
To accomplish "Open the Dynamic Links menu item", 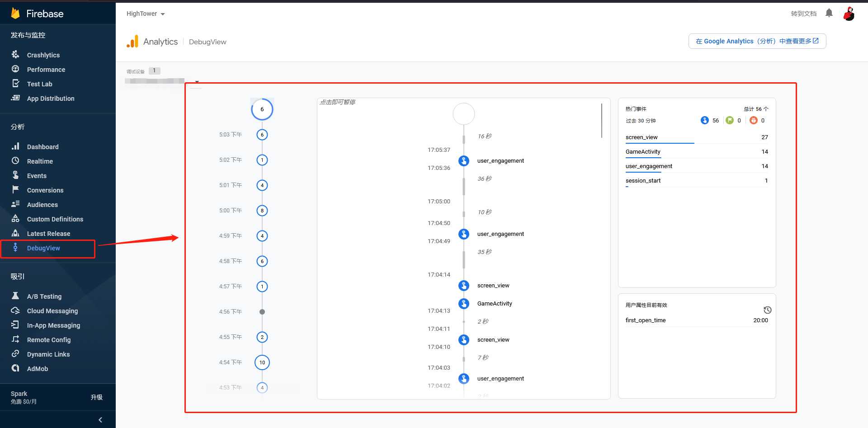I will pyautogui.click(x=48, y=354).
